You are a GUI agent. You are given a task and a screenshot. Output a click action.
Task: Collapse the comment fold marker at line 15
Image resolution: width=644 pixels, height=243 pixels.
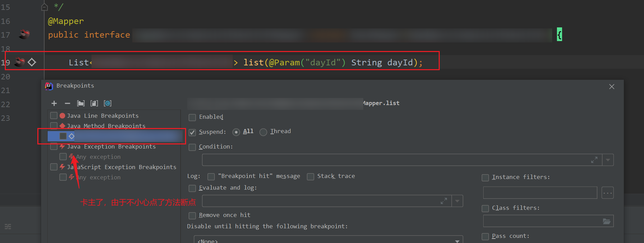pyautogui.click(x=45, y=7)
